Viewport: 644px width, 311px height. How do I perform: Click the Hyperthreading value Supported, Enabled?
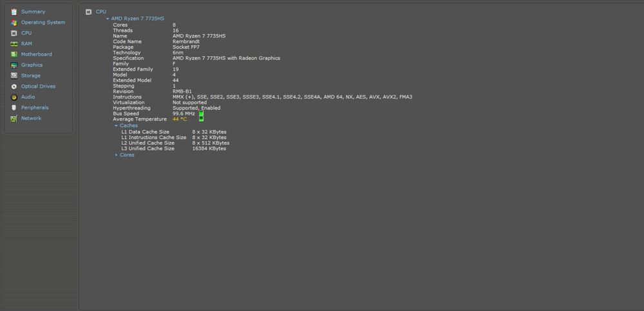click(196, 108)
